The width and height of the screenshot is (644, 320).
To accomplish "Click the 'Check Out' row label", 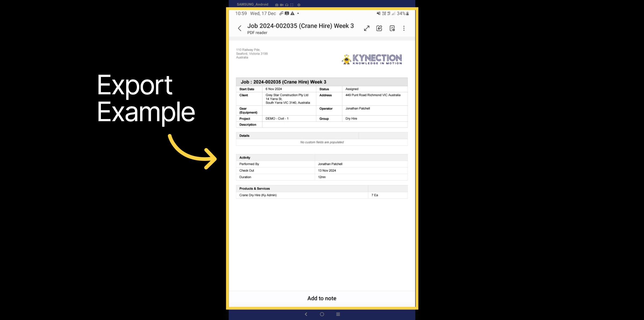I will [246, 171].
